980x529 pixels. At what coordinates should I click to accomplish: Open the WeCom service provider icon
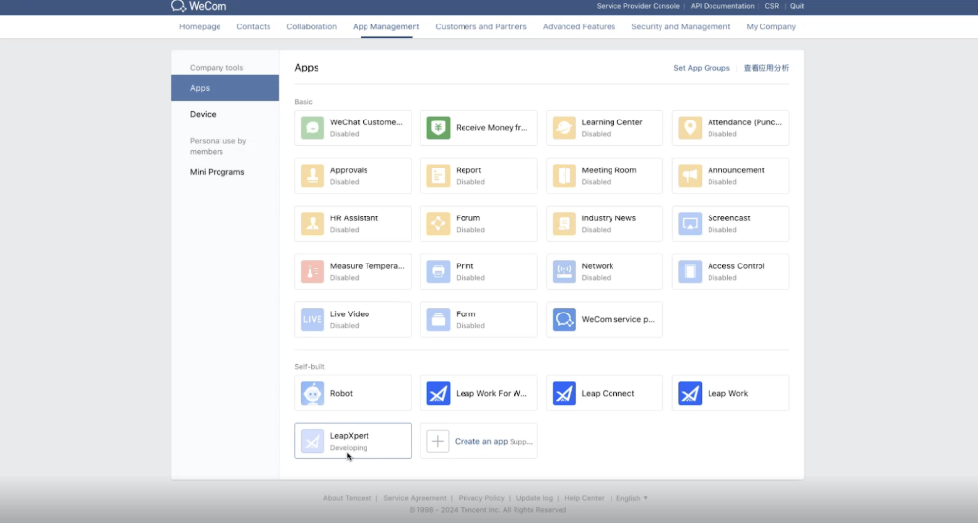[x=563, y=319]
